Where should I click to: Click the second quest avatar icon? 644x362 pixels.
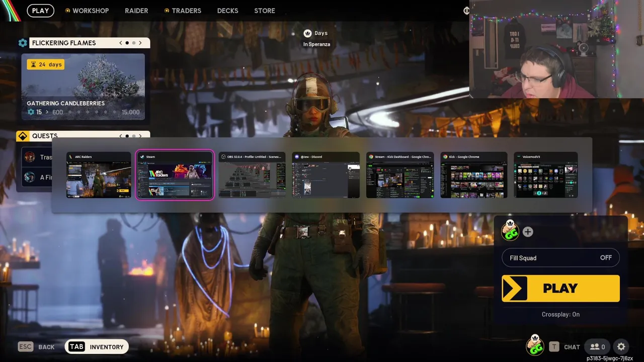[30, 177]
